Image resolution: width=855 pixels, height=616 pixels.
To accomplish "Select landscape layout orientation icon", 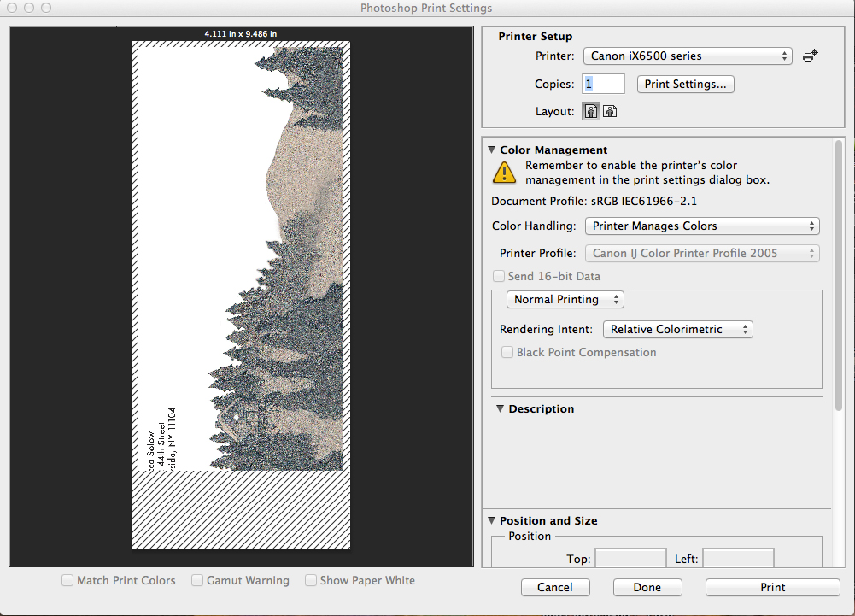I will [x=610, y=111].
